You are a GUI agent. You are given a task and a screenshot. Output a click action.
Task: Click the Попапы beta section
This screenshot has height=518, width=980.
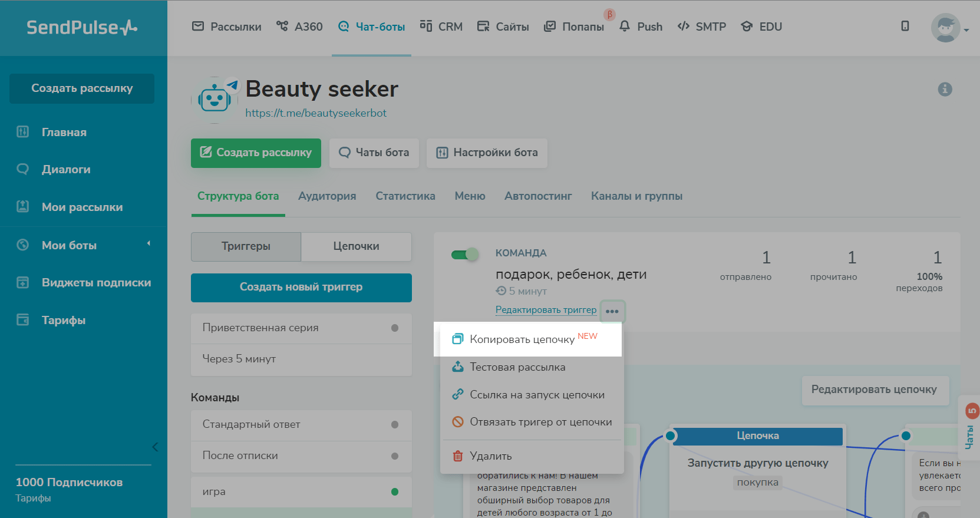pos(575,27)
